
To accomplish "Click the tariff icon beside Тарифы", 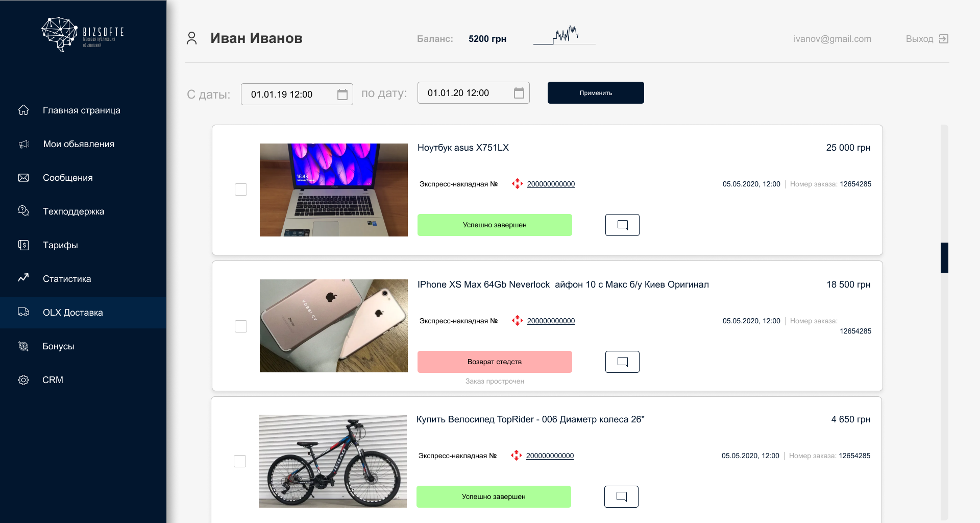I will point(23,245).
